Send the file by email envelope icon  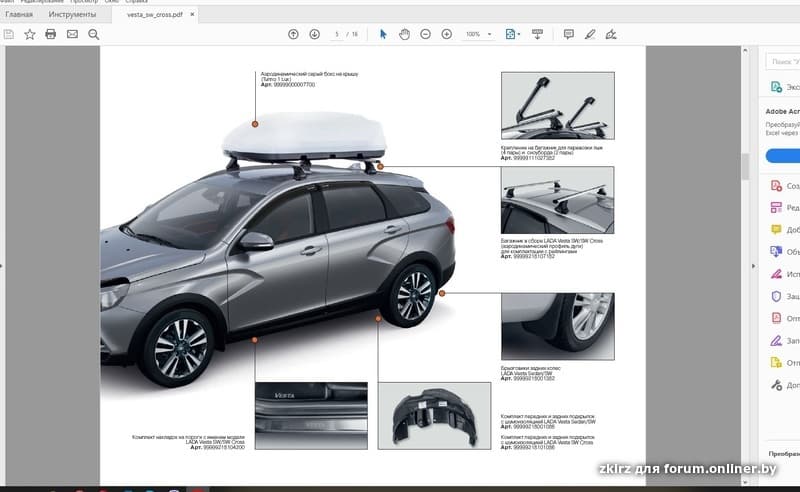click(x=72, y=34)
